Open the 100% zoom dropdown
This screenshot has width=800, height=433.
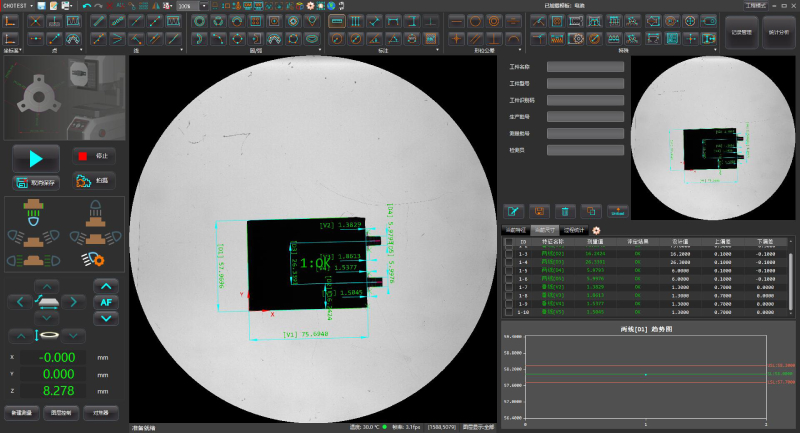(x=204, y=6)
